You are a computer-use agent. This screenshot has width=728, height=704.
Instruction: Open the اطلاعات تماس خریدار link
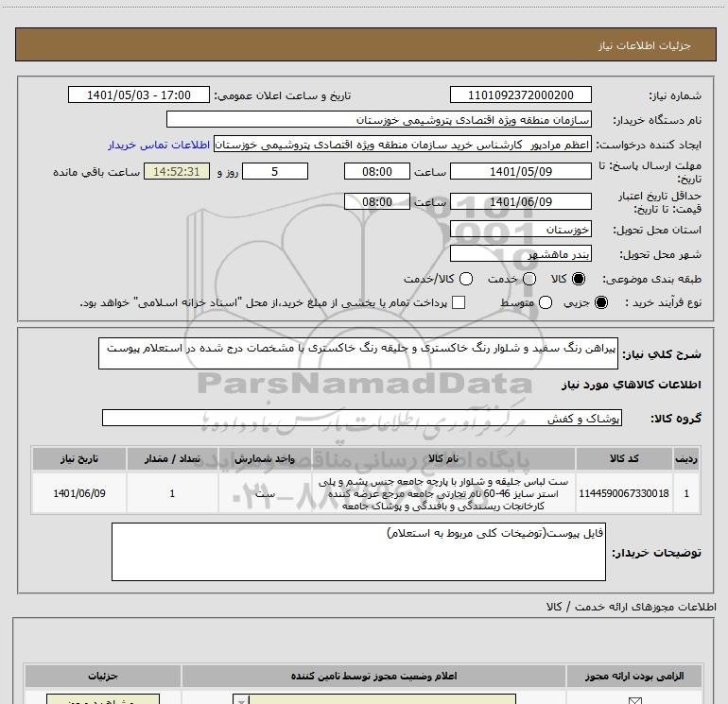[x=159, y=145]
